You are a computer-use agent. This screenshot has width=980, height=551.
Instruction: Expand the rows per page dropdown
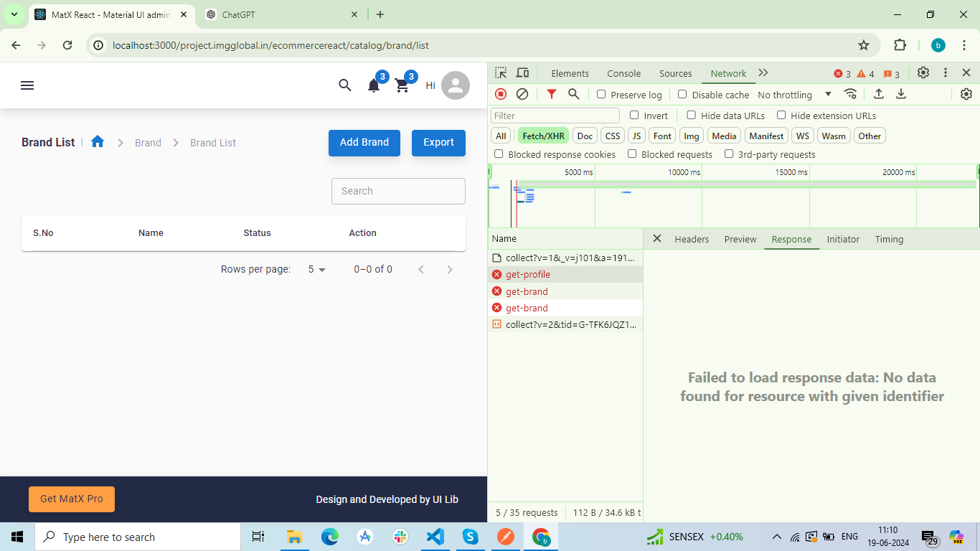[x=316, y=270]
